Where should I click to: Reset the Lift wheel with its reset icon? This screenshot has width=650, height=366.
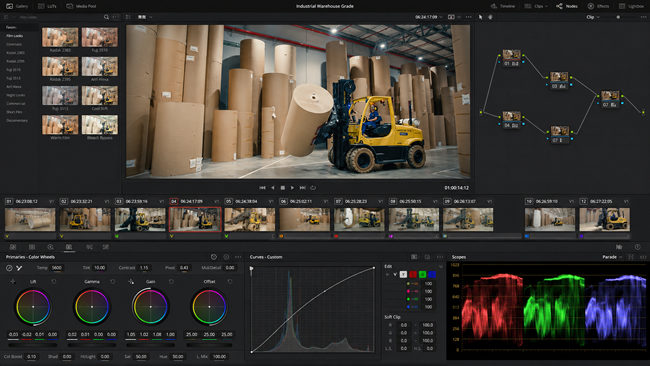(54, 281)
